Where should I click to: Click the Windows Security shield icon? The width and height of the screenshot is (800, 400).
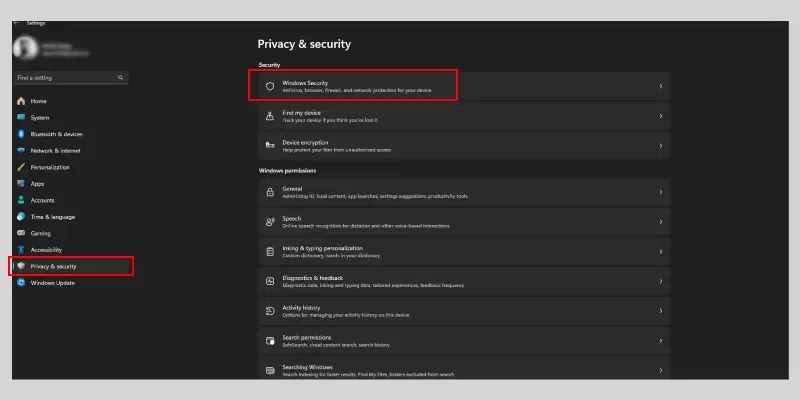[x=270, y=86]
